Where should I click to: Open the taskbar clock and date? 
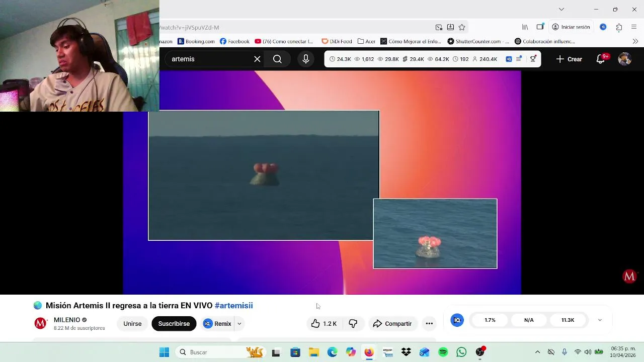(x=623, y=352)
